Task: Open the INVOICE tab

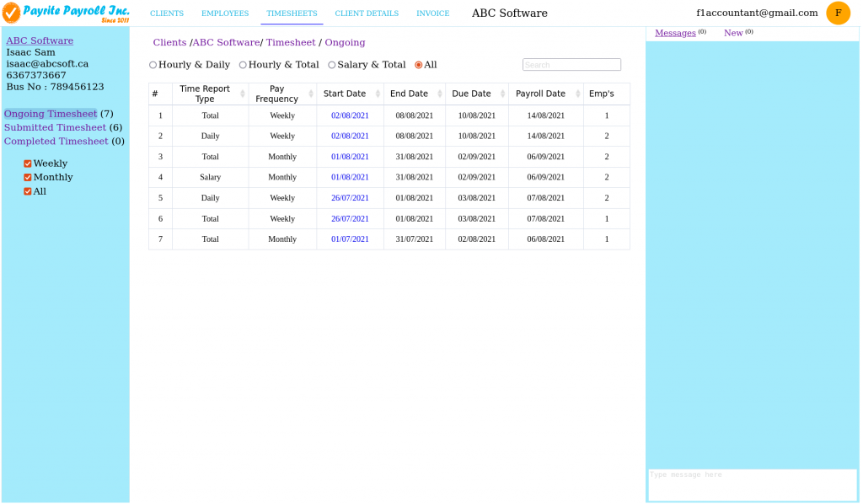Action: click(432, 13)
